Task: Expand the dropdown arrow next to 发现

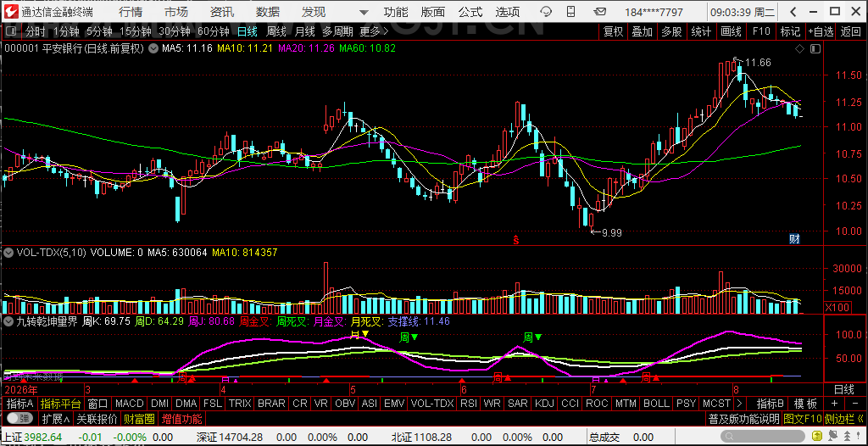Action: point(363,12)
